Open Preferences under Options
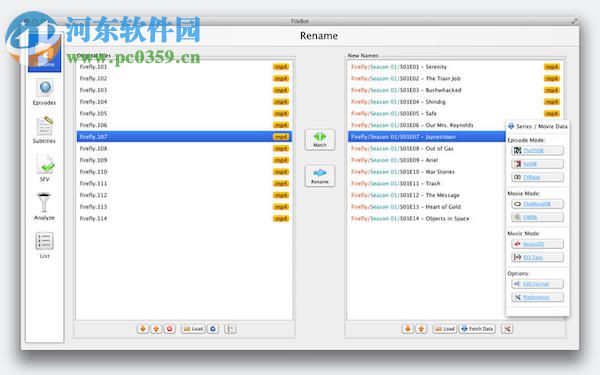The image size is (600, 375). pyautogui.click(x=537, y=297)
